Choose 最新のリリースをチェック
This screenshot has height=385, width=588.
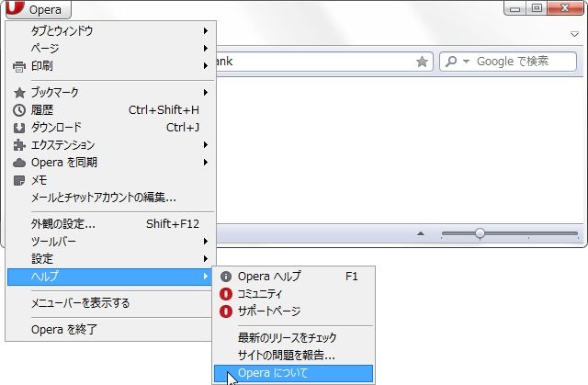click(294, 338)
